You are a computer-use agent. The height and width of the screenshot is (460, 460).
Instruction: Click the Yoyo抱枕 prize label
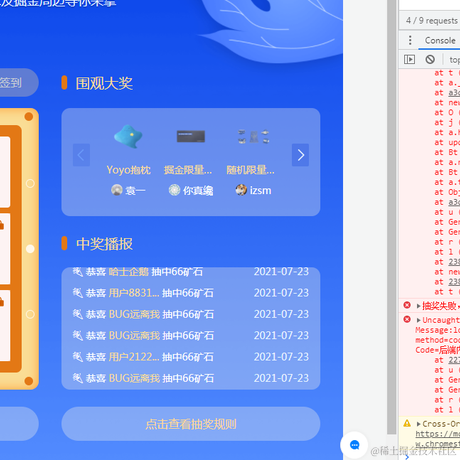[128, 170]
